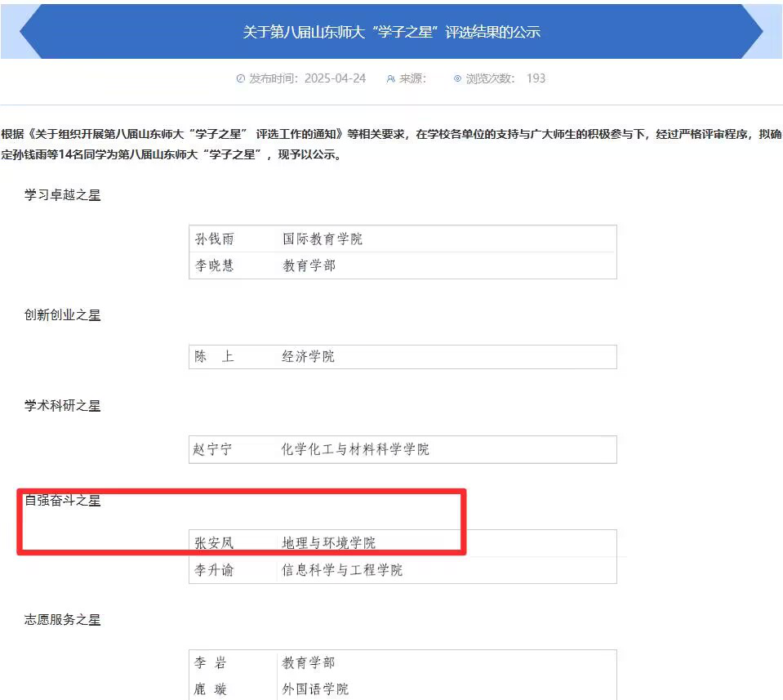Click the 外国语学院 cell next to 鹿璇
Viewport: 783px width, 700px height.
tap(315, 689)
